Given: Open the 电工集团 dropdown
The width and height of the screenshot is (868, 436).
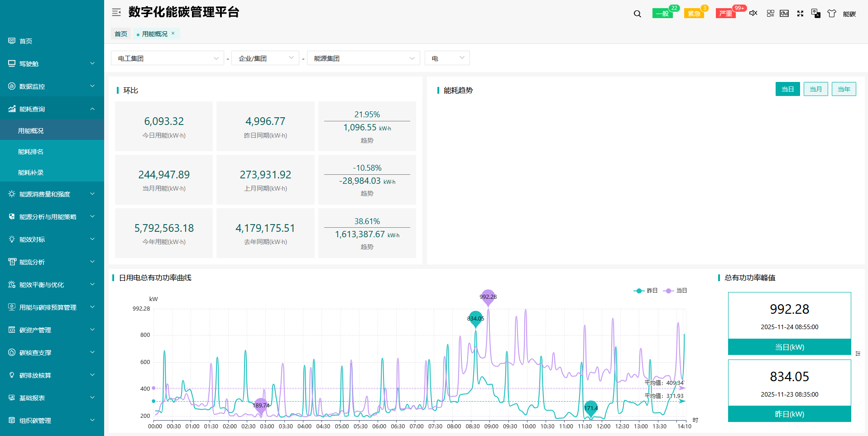Looking at the screenshot, I should (167, 58).
